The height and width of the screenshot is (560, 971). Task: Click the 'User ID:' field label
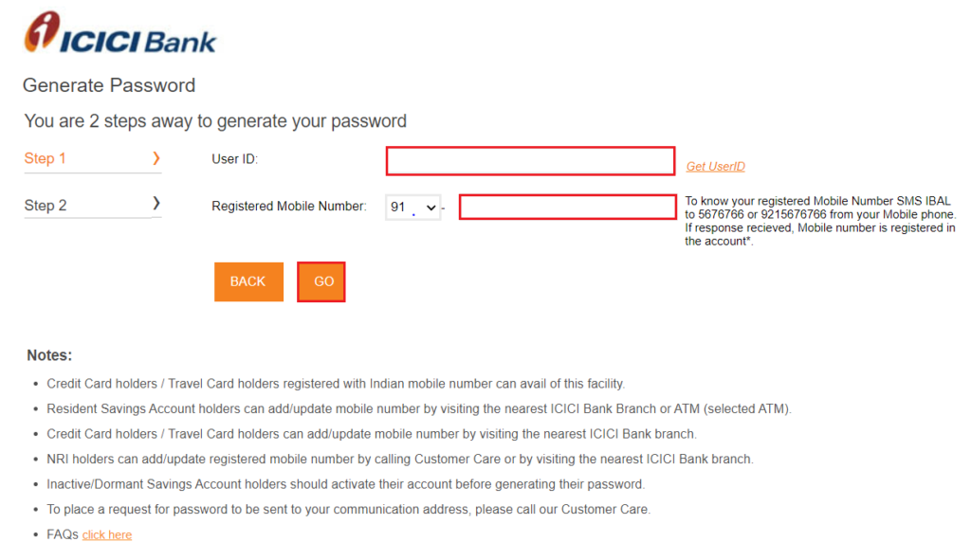point(235,159)
